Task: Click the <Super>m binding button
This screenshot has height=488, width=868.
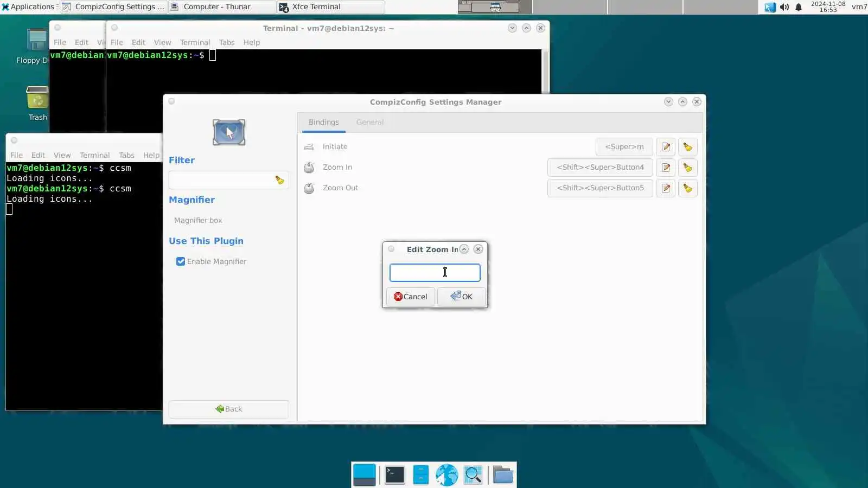Action: click(624, 147)
